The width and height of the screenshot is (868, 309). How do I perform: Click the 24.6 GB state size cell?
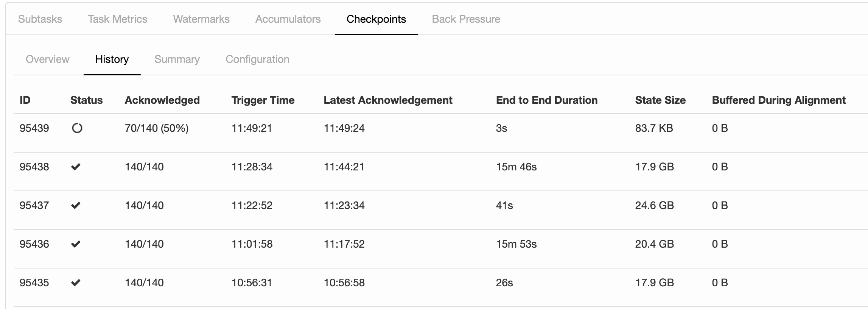pos(654,206)
